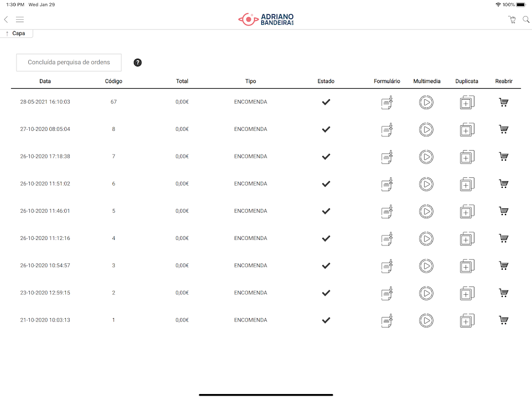Screen dimensions: 532x399
Task: Duplicate the order with code 1
Action: point(467,320)
